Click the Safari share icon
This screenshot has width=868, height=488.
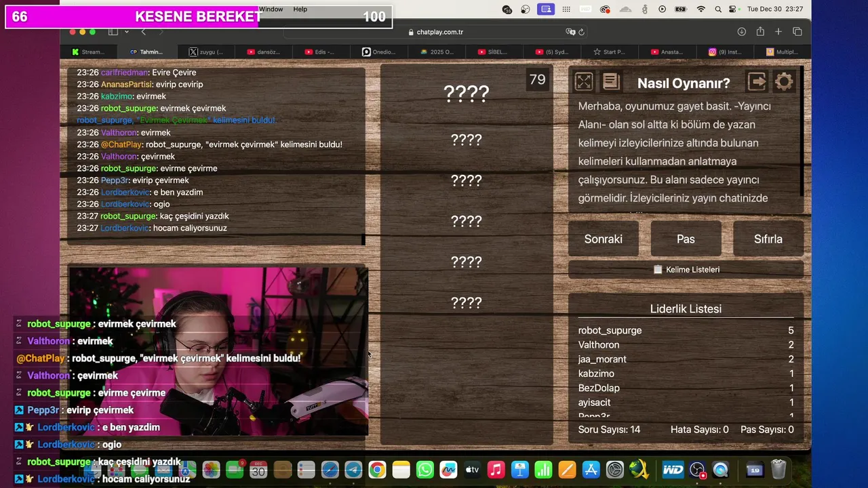pos(760,32)
